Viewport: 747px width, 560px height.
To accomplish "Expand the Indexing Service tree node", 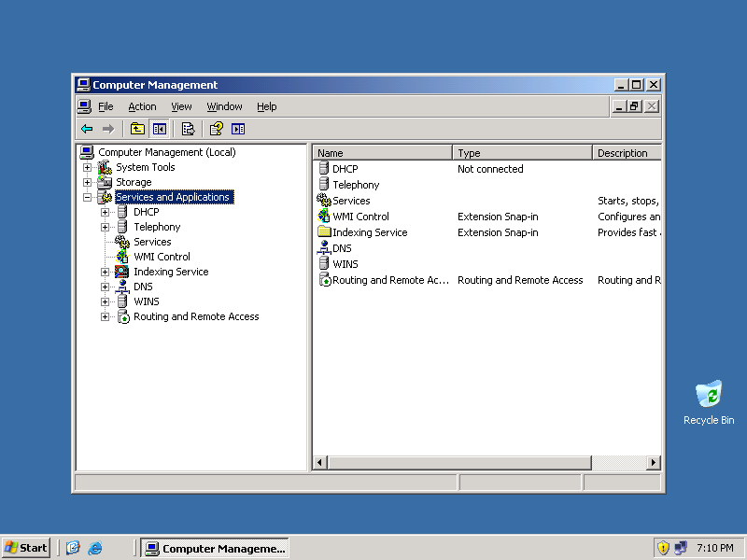I will coord(105,272).
